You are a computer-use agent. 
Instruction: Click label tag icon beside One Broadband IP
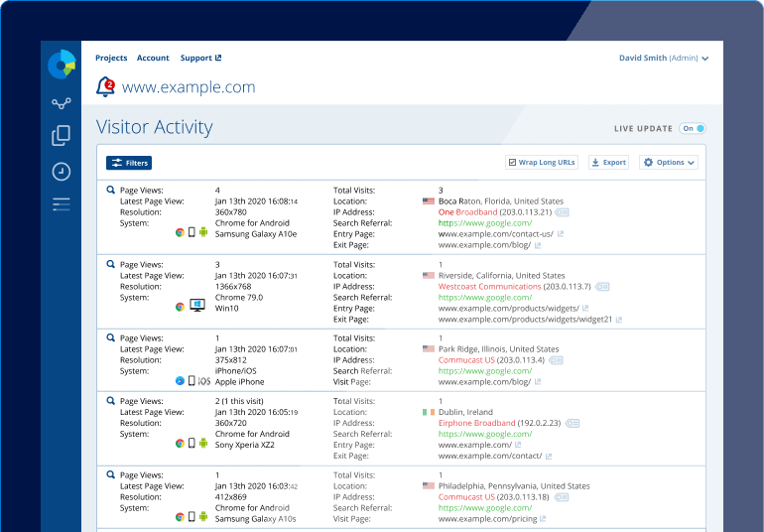tap(562, 212)
